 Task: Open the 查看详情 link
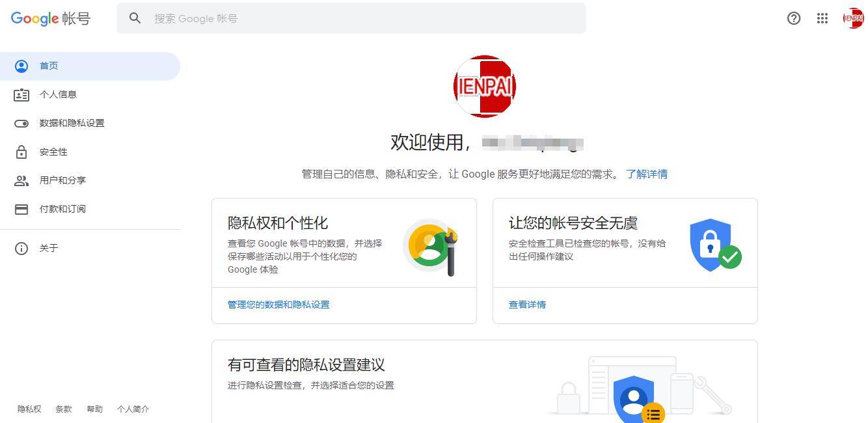[527, 305]
